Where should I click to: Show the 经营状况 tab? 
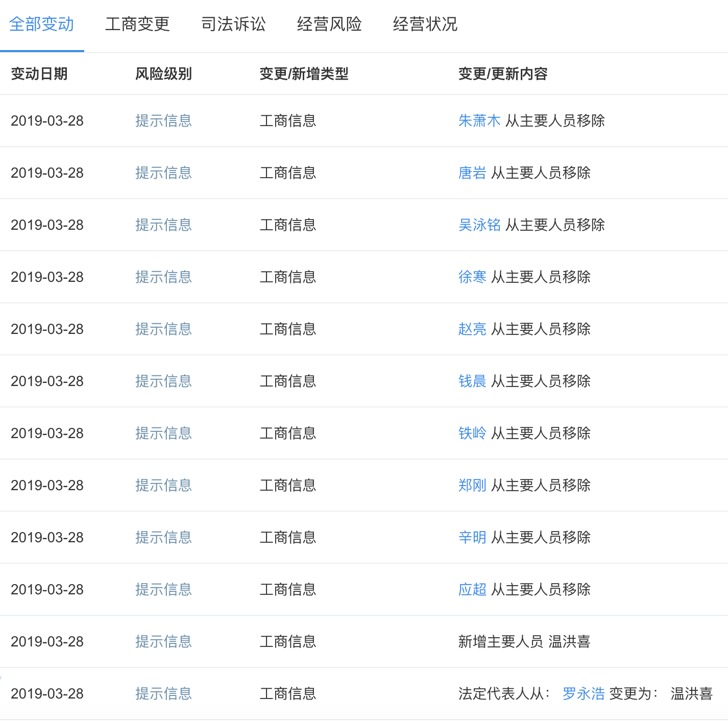point(425,24)
